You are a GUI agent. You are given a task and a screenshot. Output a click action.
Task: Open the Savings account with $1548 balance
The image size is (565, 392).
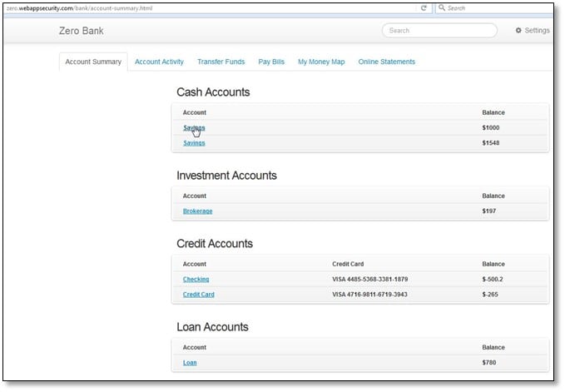(x=194, y=143)
